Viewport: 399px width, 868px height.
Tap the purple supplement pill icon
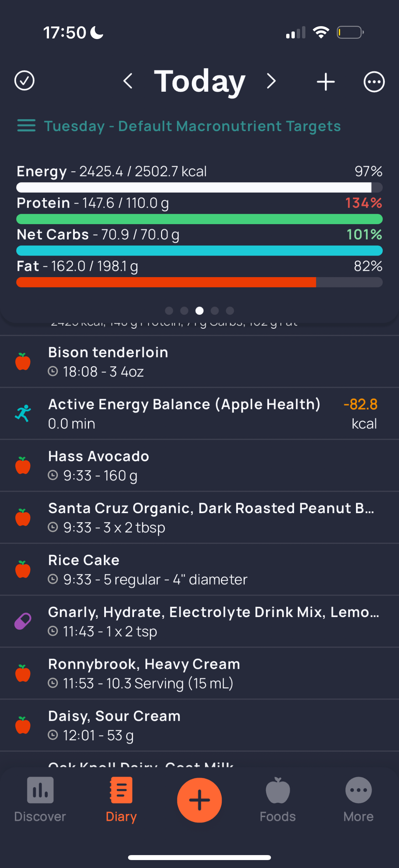[x=23, y=621]
